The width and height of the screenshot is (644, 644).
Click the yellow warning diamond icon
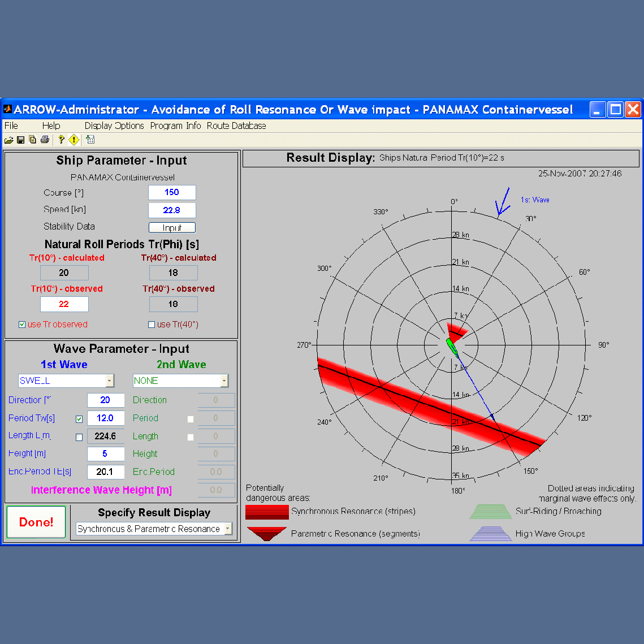pyautogui.click(x=74, y=140)
